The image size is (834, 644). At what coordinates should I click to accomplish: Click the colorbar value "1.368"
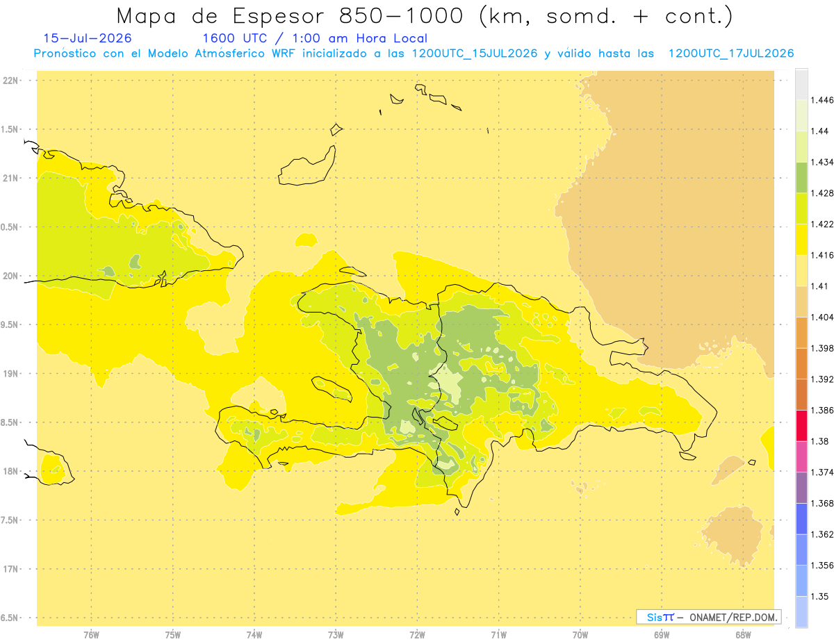click(x=822, y=503)
